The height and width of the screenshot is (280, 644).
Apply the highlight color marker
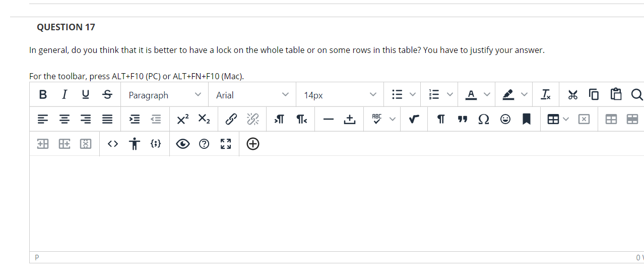click(x=508, y=95)
